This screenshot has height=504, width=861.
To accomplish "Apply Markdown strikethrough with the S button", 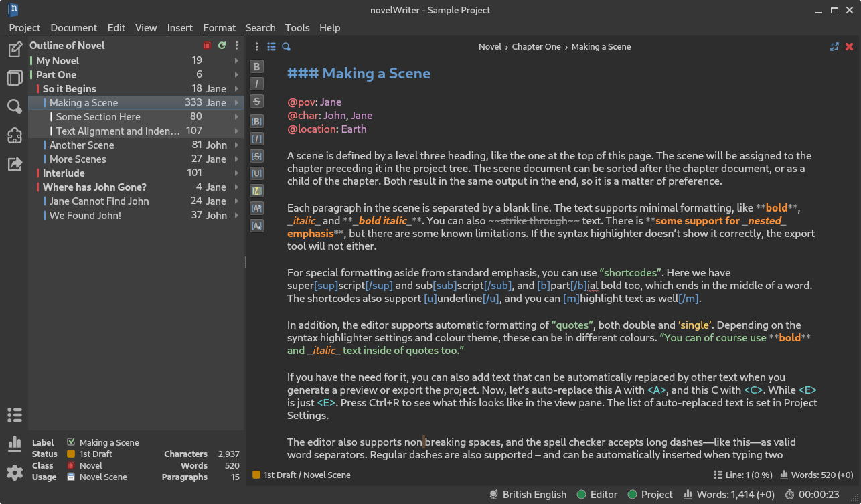I will point(256,101).
